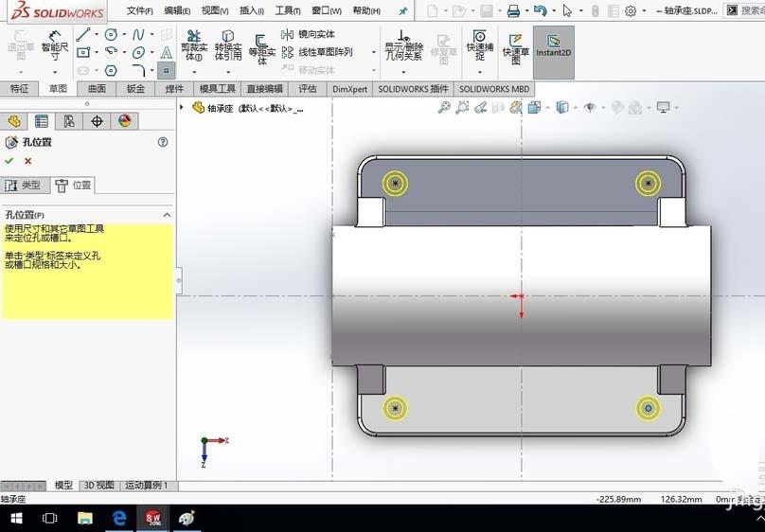
Task: Click Trim Entities (剪裁实体) tool
Action: 194,44
